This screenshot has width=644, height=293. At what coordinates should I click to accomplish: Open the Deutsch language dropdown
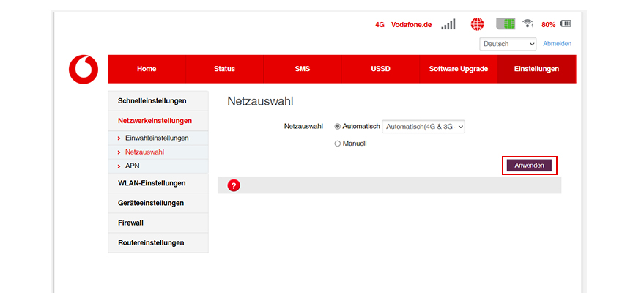pyautogui.click(x=508, y=44)
